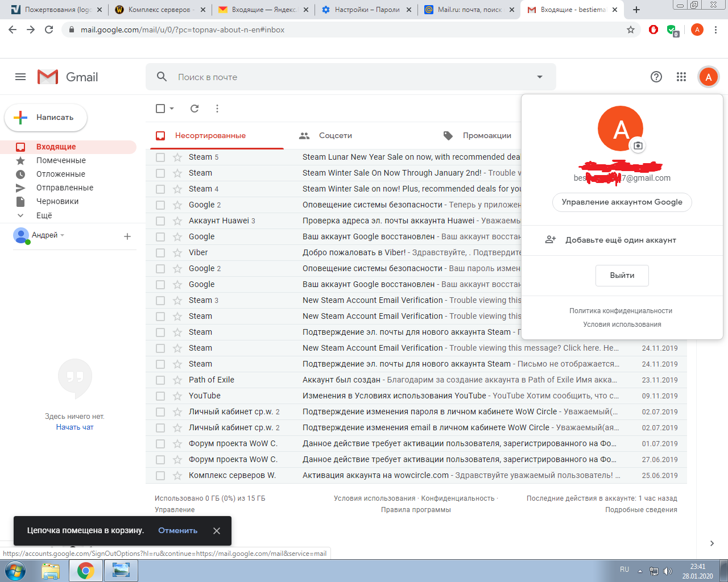Click the Выйти sign-out button
The image size is (728, 582).
[622, 276]
